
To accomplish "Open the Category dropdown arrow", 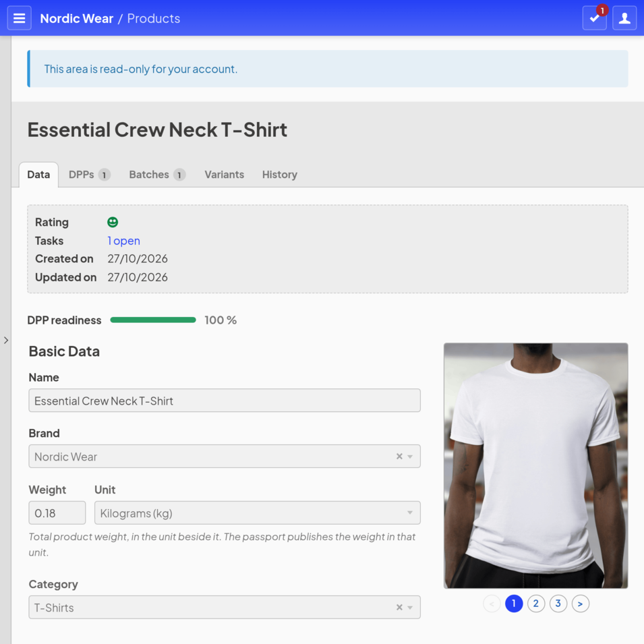I will pyautogui.click(x=410, y=607).
